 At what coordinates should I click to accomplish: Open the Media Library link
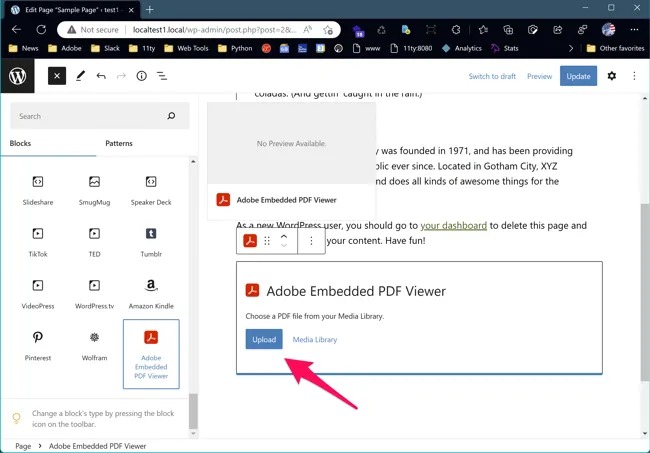(x=314, y=339)
